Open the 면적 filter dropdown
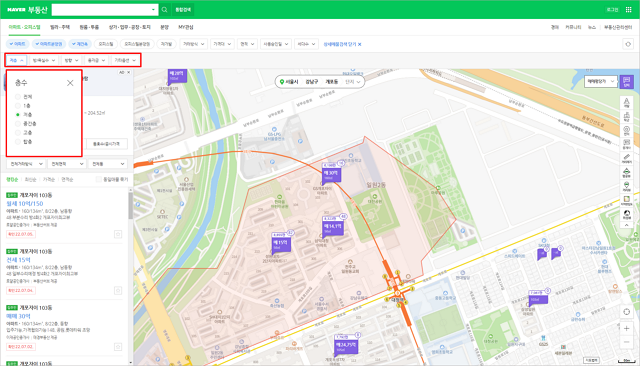 coord(247,44)
